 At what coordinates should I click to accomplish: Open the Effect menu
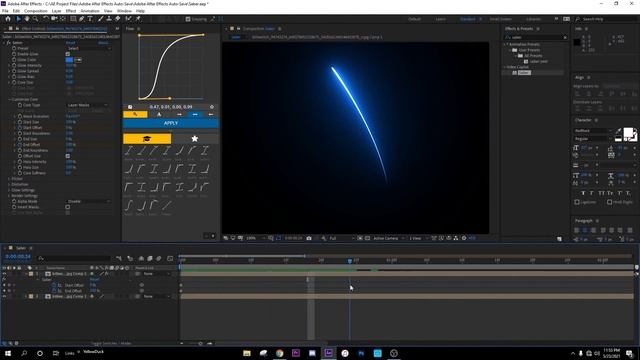tap(71, 11)
